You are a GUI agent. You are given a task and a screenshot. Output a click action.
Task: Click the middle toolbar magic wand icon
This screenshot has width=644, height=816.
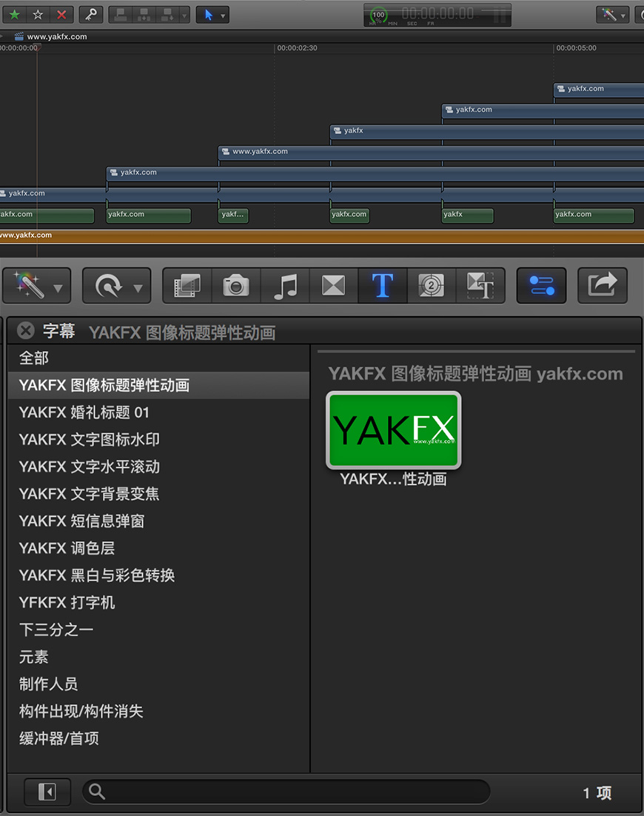[30, 285]
